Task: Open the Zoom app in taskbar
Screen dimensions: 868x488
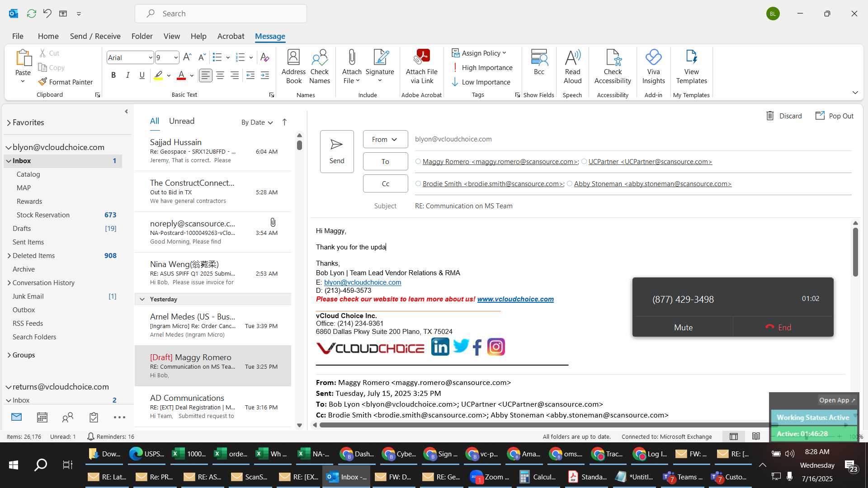Action: [x=490, y=477]
